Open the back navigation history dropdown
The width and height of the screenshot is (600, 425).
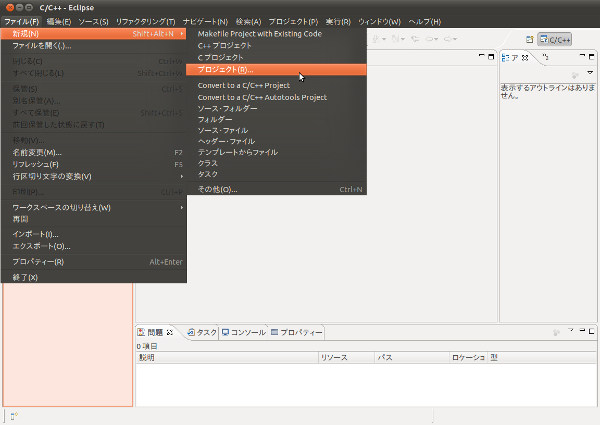(436, 39)
